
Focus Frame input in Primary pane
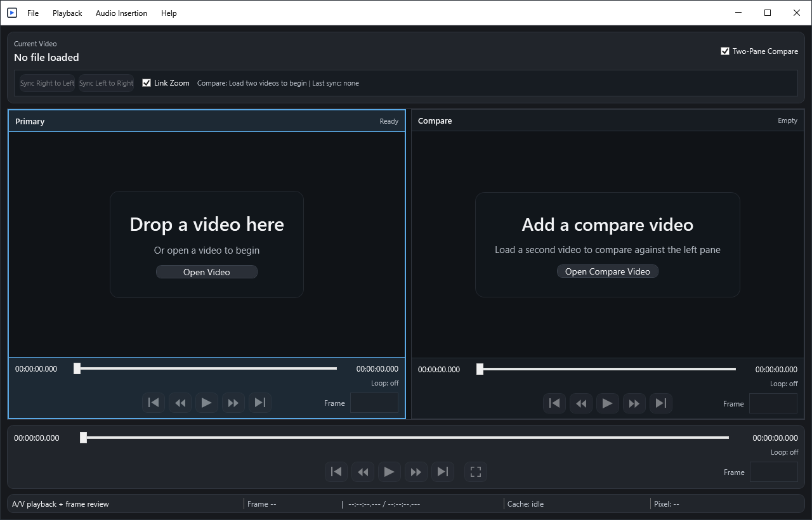tap(374, 403)
